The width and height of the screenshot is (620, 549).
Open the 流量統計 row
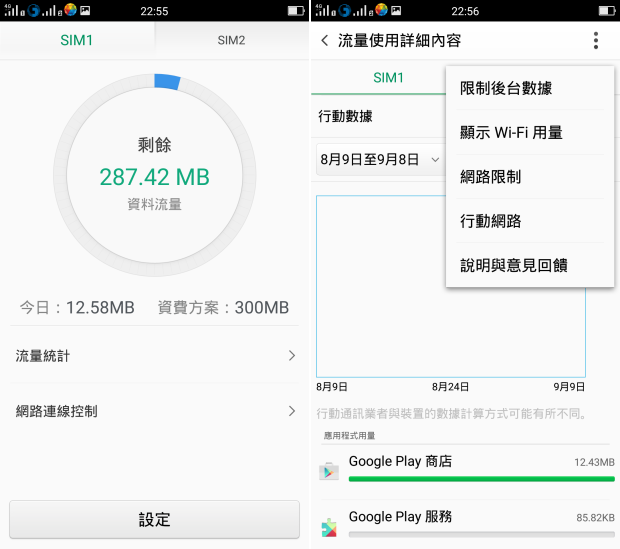click(155, 356)
